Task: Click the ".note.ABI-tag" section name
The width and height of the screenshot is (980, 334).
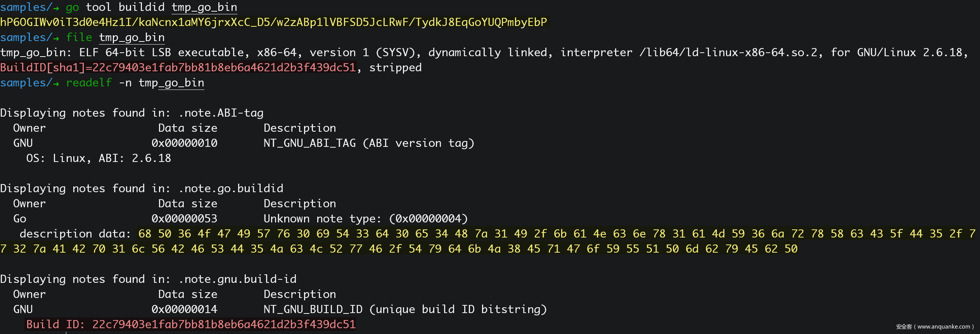Action: pyautogui.click(x=221, y=113)
